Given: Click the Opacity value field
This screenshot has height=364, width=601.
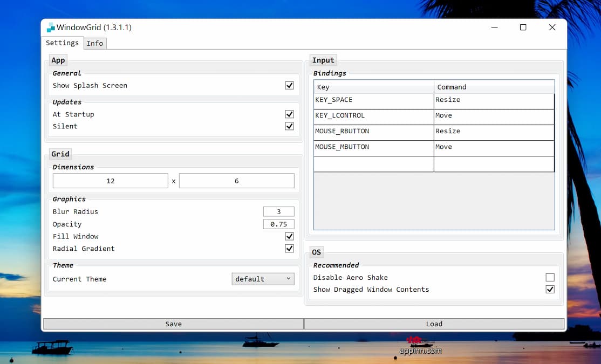Looking at the screenshot, I should pyautogui.click(x=278, y=224).
